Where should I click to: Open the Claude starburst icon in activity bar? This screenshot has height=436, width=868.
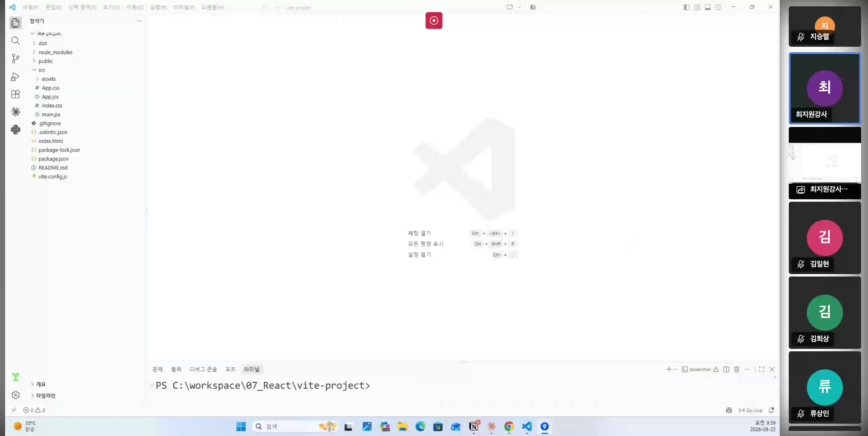pos(15,112)
